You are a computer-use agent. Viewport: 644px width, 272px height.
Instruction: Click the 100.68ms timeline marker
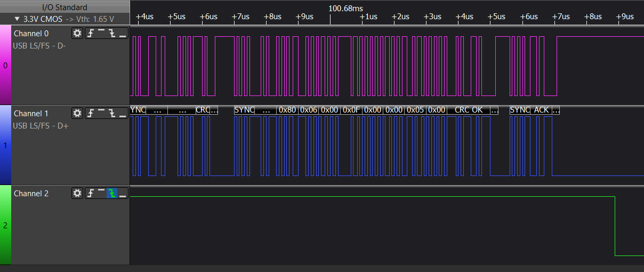pyautogui.click(x=345, y=9)
